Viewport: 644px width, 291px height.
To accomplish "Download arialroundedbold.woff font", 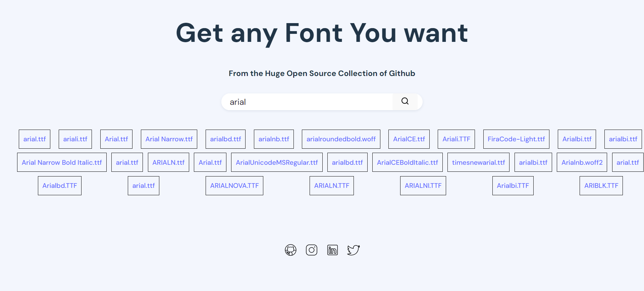I will click(341, 139).
